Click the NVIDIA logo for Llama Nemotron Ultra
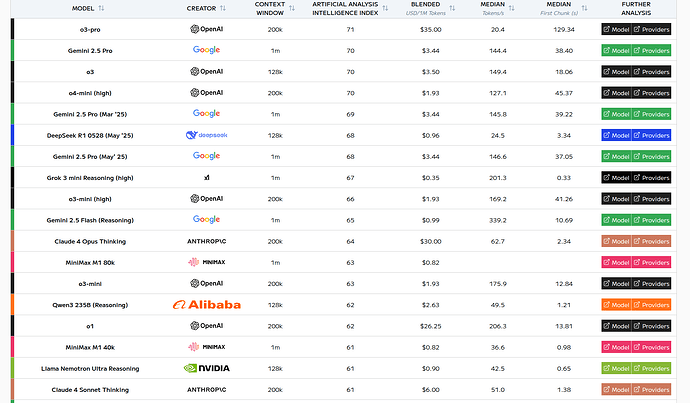This screenshot has width=690, height=403. click(206, 368)
